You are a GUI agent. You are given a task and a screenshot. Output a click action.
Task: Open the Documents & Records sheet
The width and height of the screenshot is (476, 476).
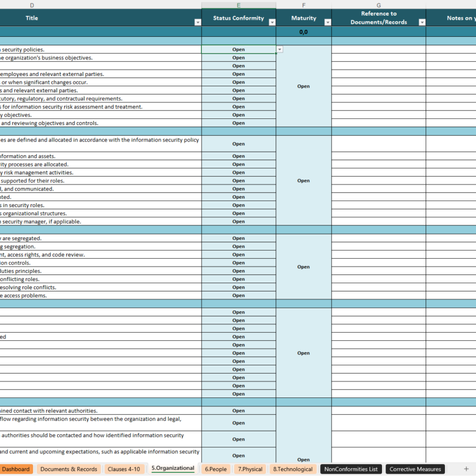pos(70,469)
